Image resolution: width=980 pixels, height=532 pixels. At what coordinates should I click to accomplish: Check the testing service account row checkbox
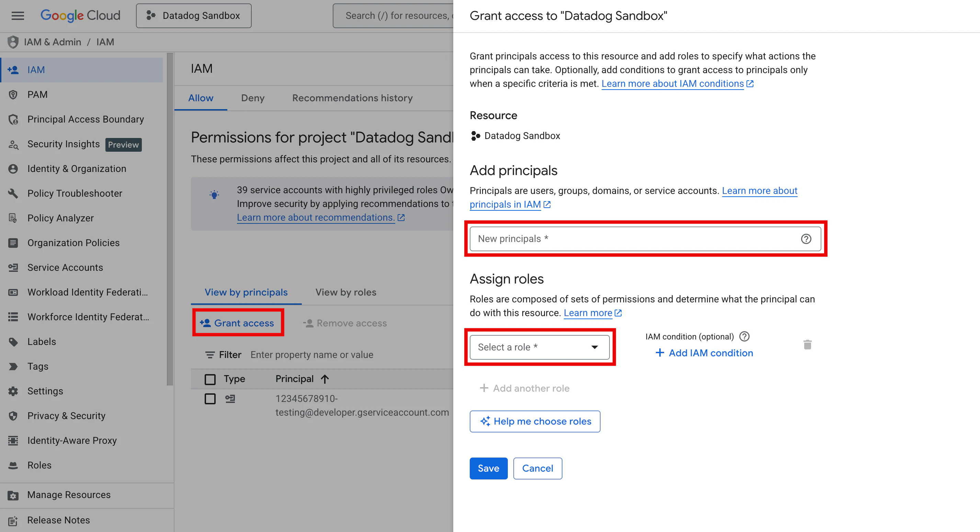coord(210,399)
